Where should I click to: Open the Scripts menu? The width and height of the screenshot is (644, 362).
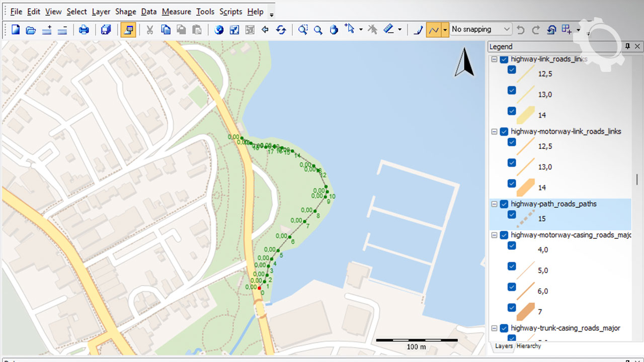231,12
